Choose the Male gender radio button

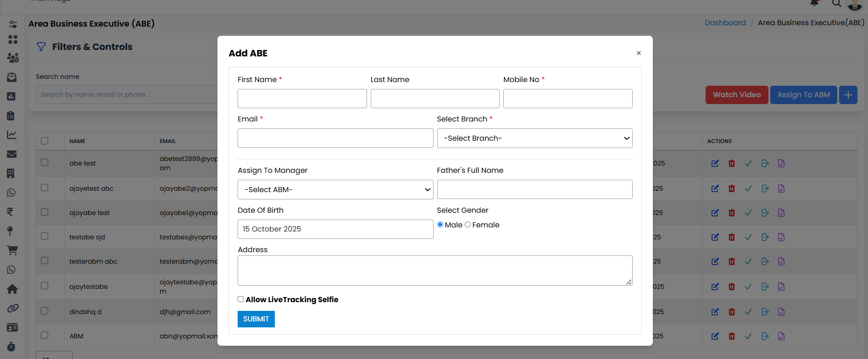click(x=440, y=225)
